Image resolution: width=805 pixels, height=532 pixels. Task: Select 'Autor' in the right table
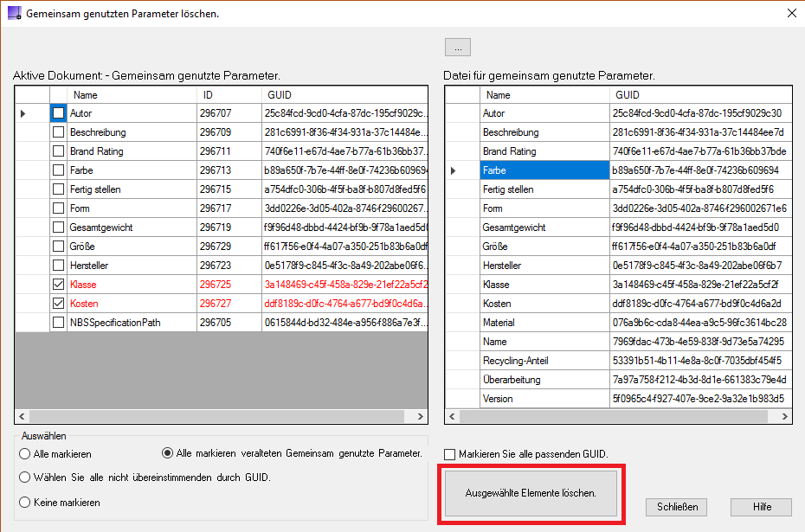(x=544, y=113)
